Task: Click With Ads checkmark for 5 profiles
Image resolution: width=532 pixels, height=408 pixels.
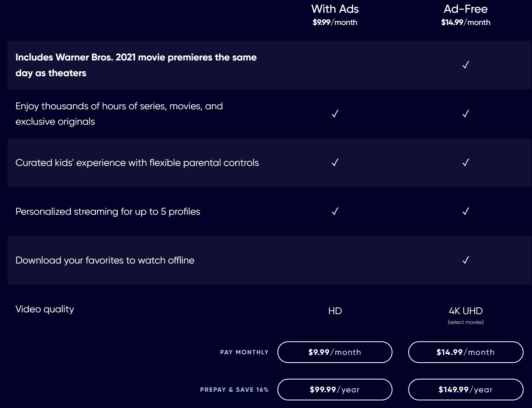Action: pyautogui.click(x=335, y=211)
